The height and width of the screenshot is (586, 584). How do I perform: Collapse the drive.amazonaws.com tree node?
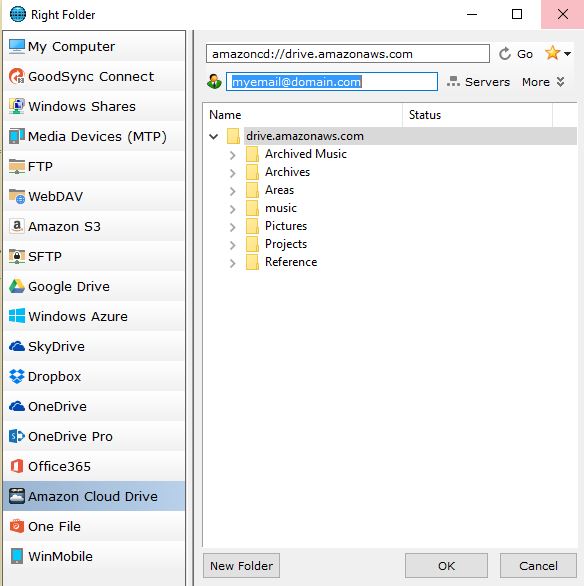(x=213, y=136)
